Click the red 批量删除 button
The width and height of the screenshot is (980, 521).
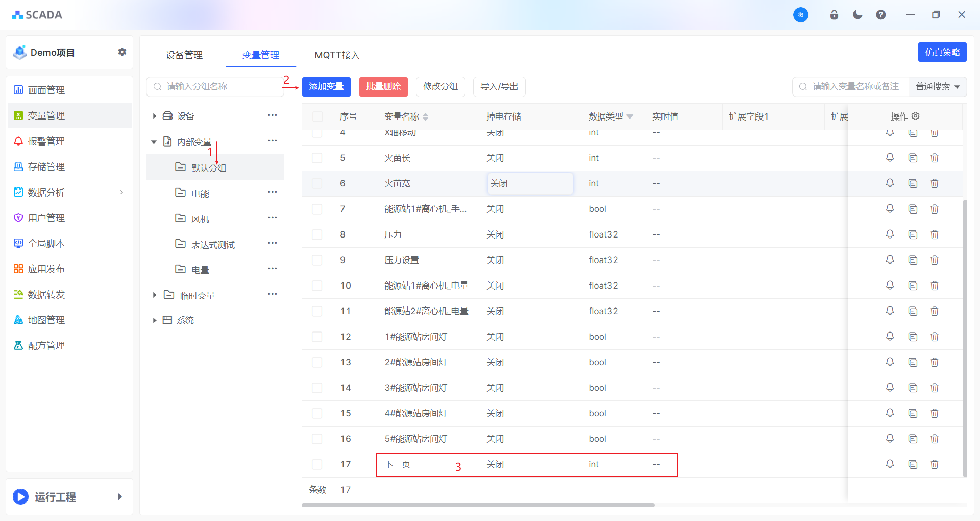pyautogui.click(x=383, y=86)
